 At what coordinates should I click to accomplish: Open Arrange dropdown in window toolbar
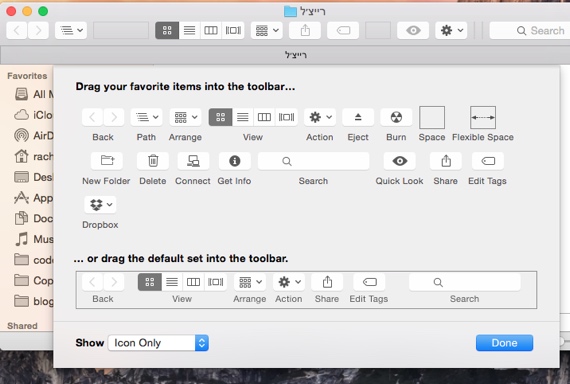pos(267,30)
